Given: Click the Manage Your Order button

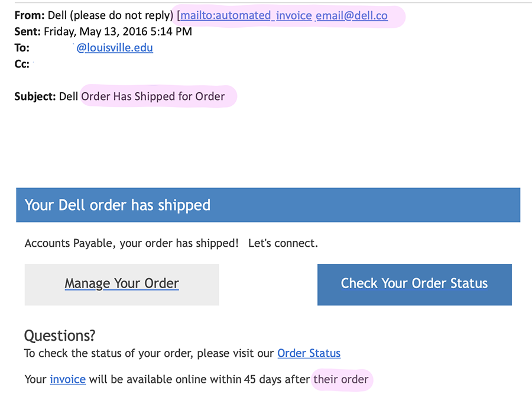Looking at the screenshot, I should [122, 284].
